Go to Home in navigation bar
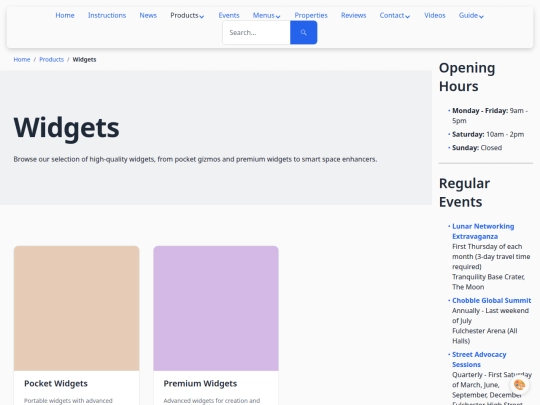 pos(65,15)
